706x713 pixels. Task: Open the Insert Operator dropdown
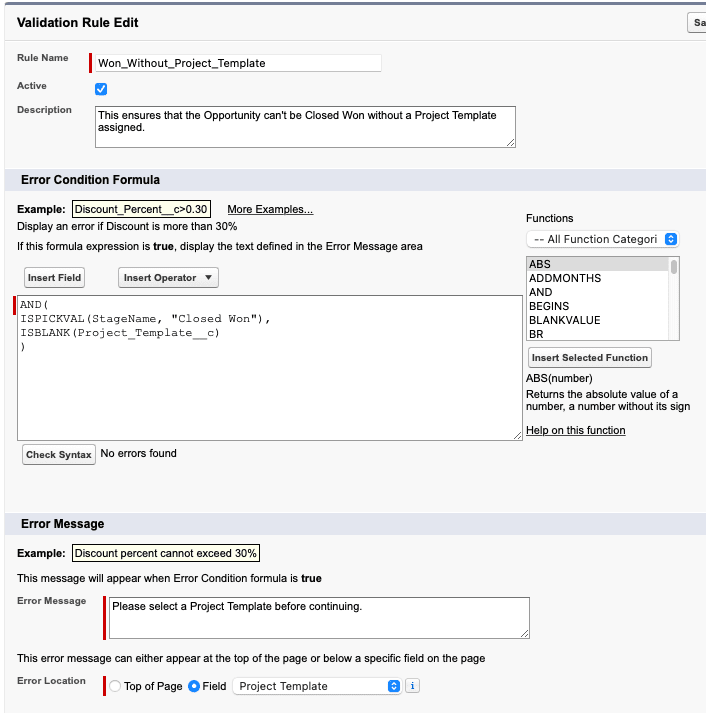(168, 277)
